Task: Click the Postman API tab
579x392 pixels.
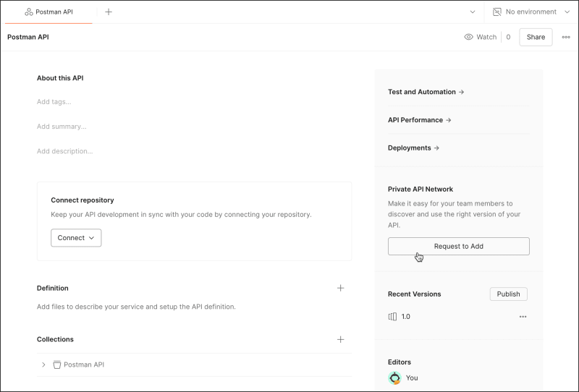Action: tap(48, 12)
